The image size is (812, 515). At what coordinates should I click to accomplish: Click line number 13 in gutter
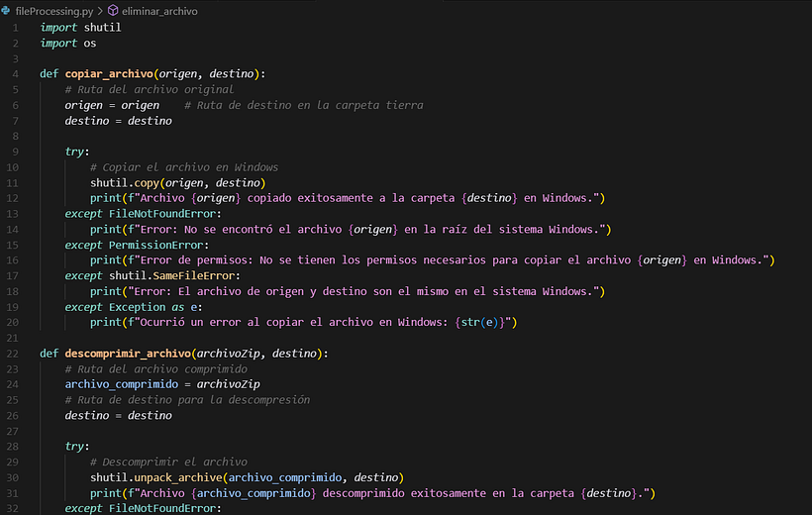point(13,214)
